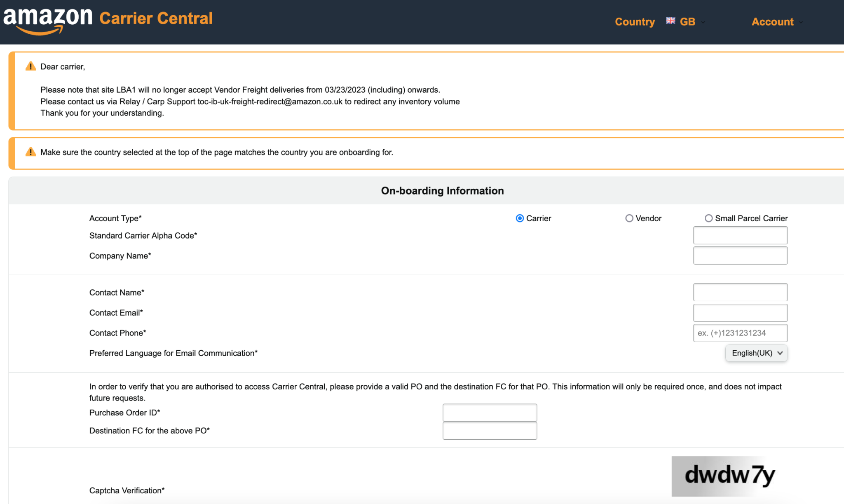The image size is (844, 504).
Task: Click the warning icon beside 'Dear carrier'
Action: [30, 66]
